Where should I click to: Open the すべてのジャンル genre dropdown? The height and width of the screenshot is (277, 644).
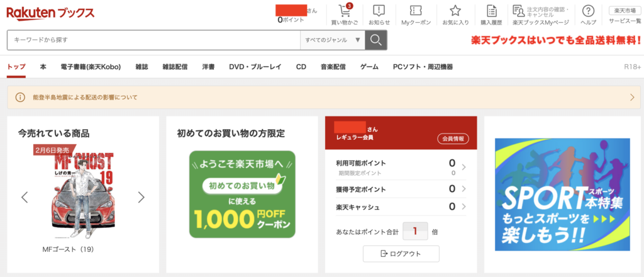pos(333,40)
